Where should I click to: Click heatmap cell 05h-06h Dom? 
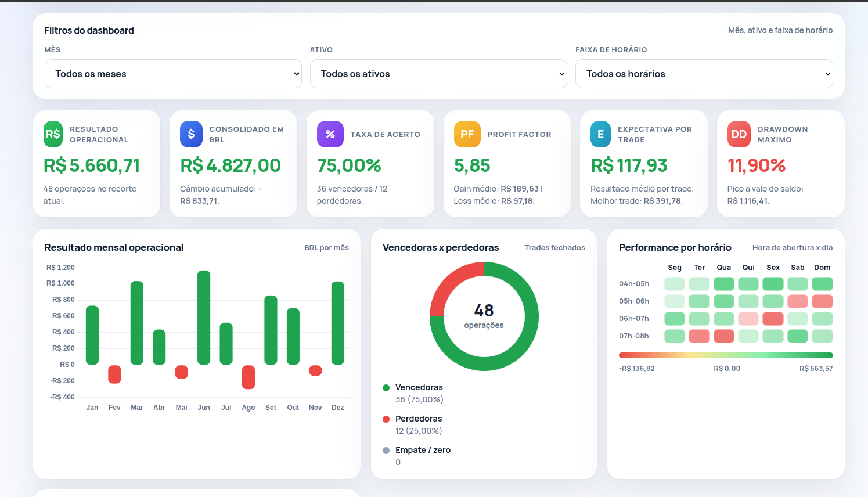[822, 301]
